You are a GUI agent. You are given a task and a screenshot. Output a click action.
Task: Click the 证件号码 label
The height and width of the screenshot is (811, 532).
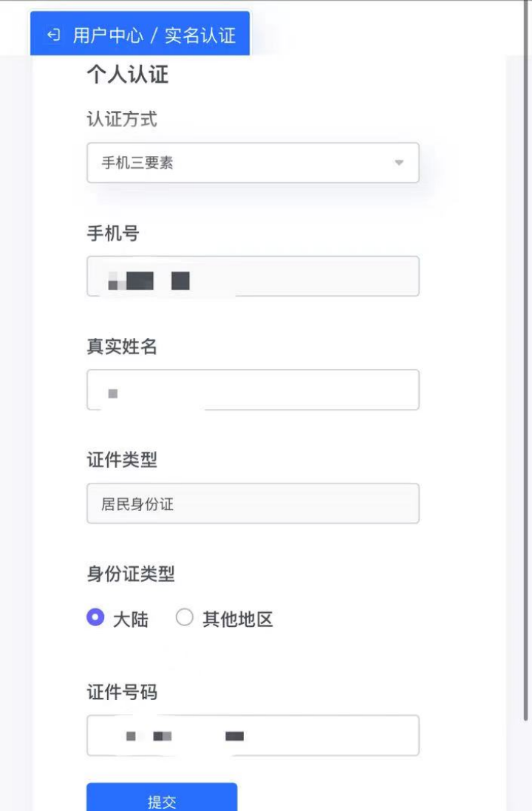[x=122, y=692]
